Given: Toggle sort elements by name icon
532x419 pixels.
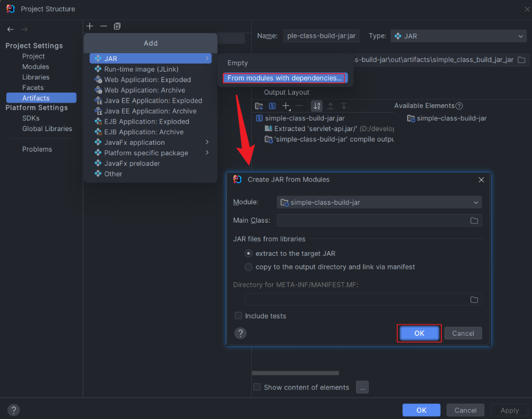Looking at the screenshot, I should click(317, 106).
